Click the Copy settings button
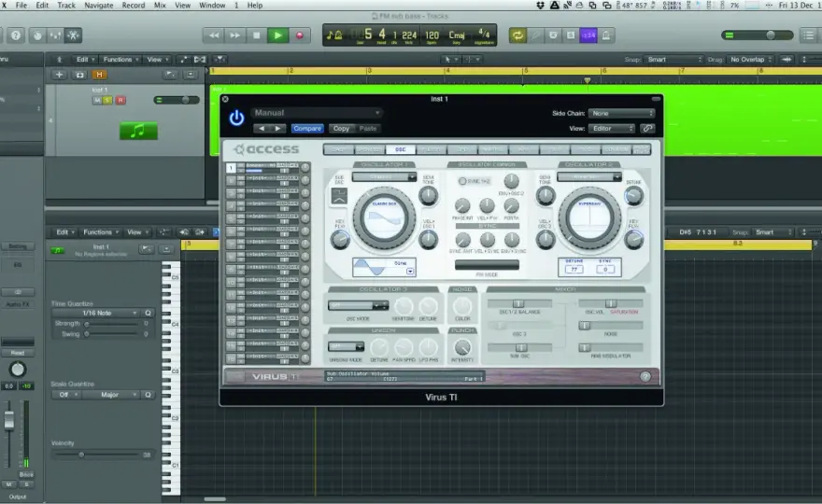 [341, 129]
